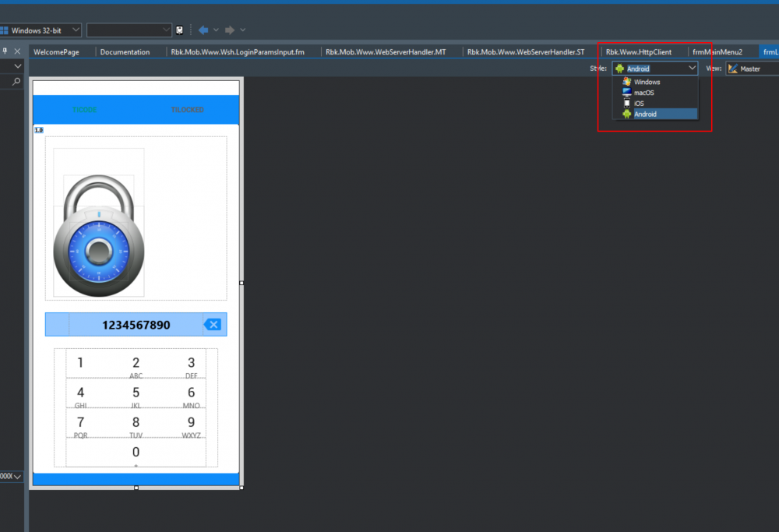Open the Windows 32-bit platform dropdown
The width and height of the screenshot is (779, 532).
coord(41,30)
